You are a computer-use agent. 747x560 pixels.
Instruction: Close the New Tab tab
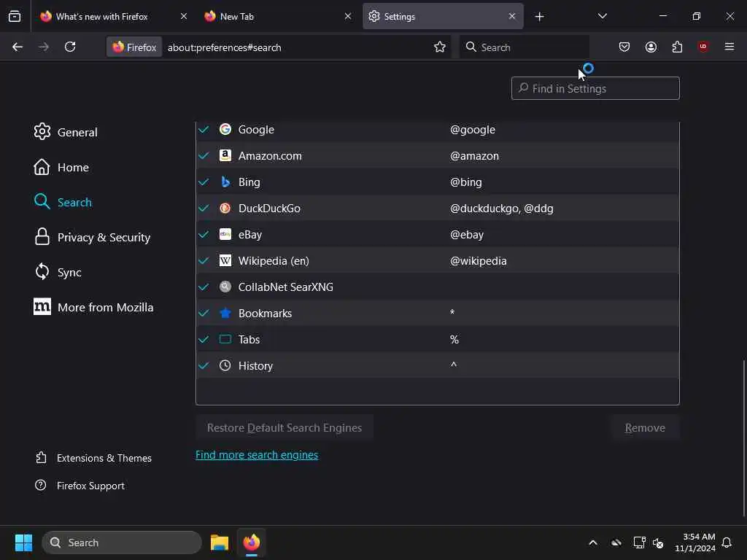click(348, 17)
